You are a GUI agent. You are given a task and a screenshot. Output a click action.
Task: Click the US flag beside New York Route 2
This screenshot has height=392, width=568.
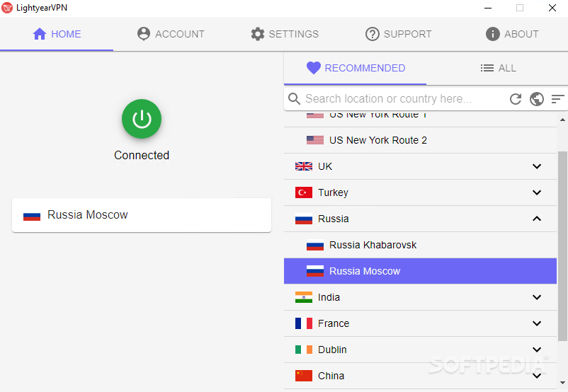314,140
